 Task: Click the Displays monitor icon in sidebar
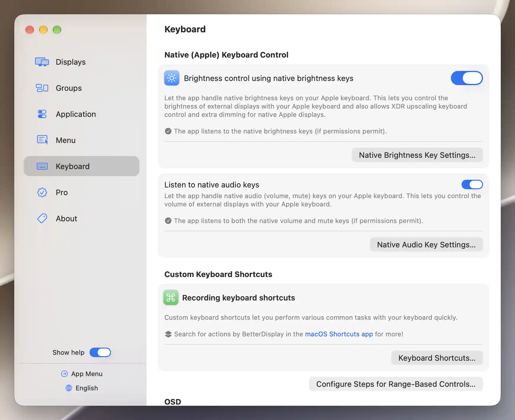pos(42,62)
